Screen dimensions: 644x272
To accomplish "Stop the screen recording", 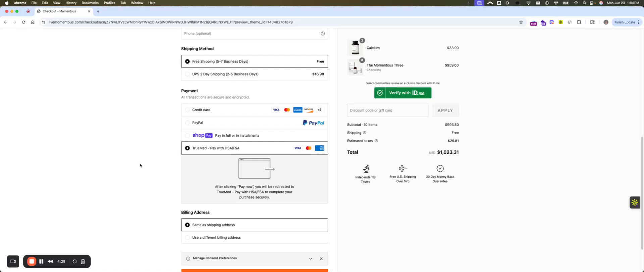I will (x=32, y=261).
